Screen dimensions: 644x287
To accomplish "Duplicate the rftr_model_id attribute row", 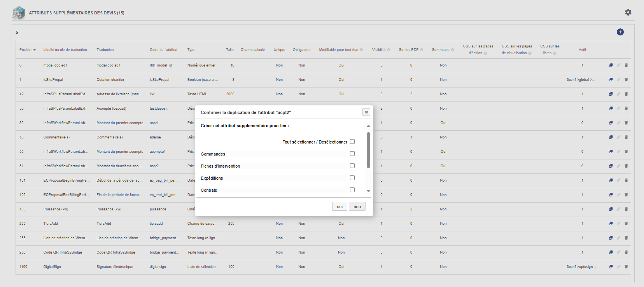I will click(611, 65).
